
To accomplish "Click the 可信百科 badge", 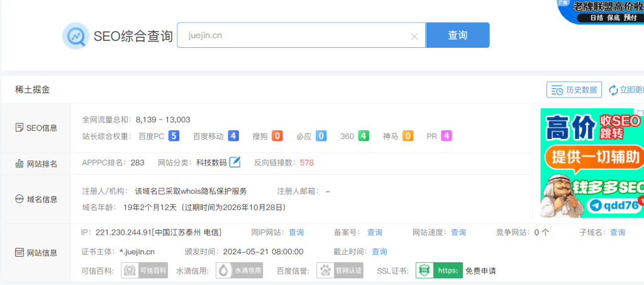I will pos(145,271).
